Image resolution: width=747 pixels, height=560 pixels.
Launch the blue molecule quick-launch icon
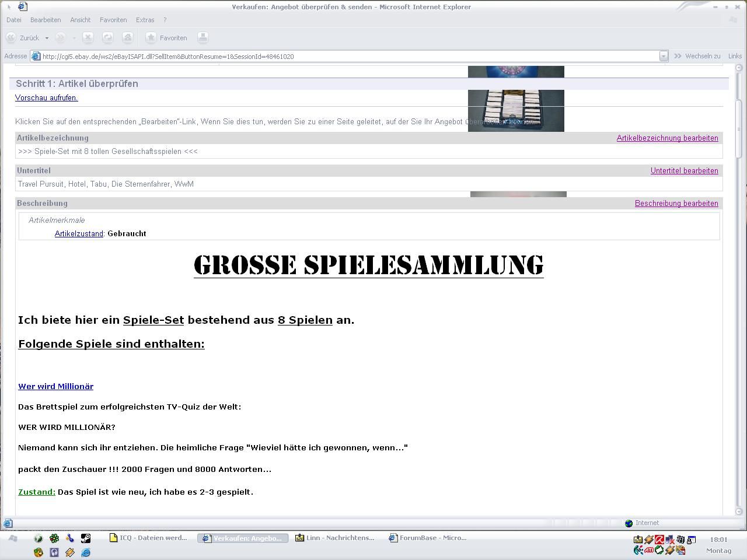pyautogui.click(x=70, y=538)
